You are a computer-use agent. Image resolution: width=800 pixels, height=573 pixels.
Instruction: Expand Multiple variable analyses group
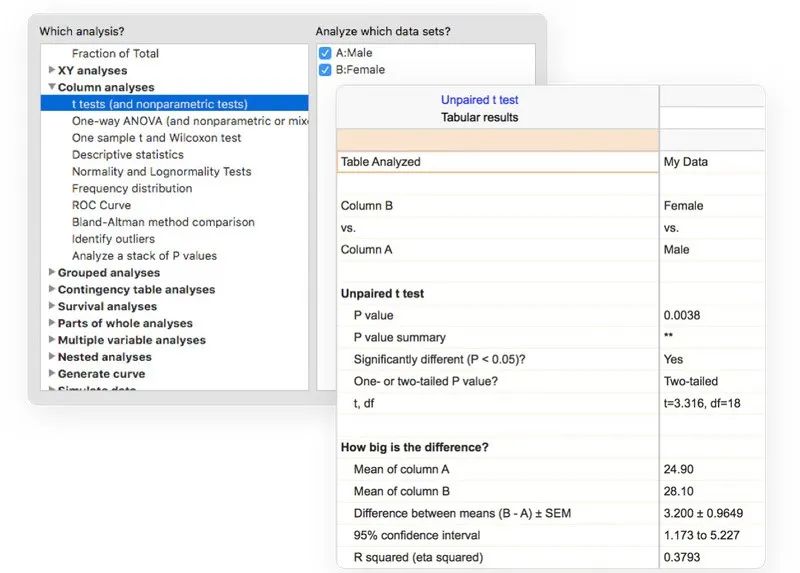(52, 340)
